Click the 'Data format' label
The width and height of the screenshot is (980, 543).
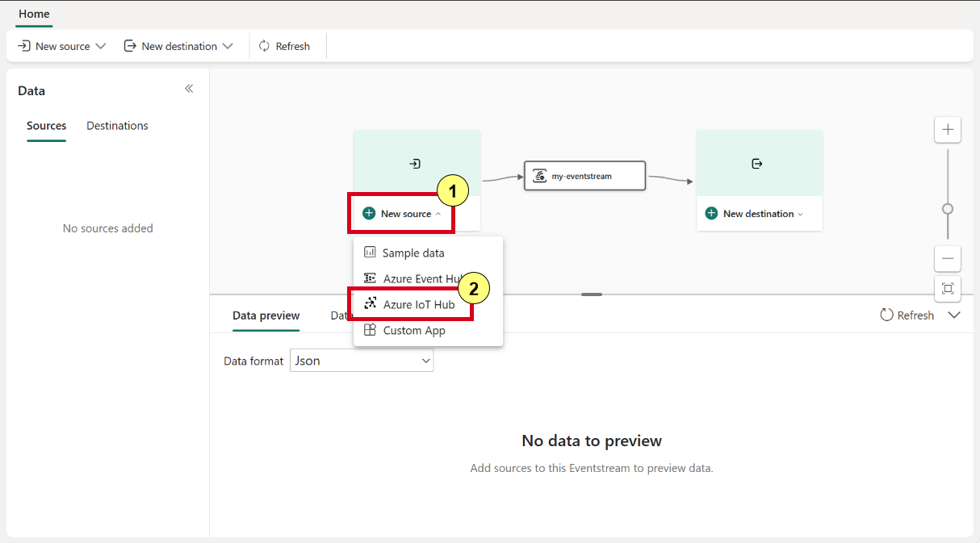pyautogui.click(x=253, y=361)
